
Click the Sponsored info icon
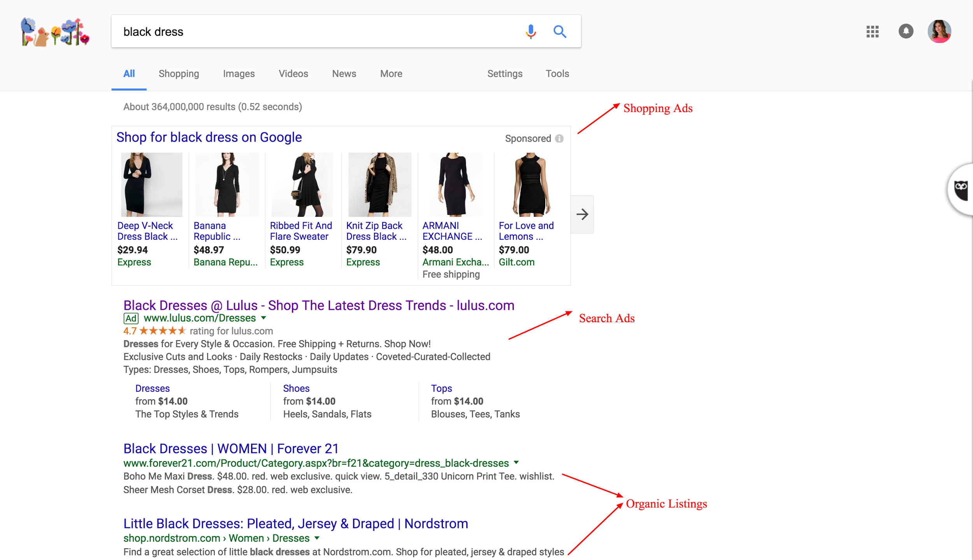pos(559,139)
